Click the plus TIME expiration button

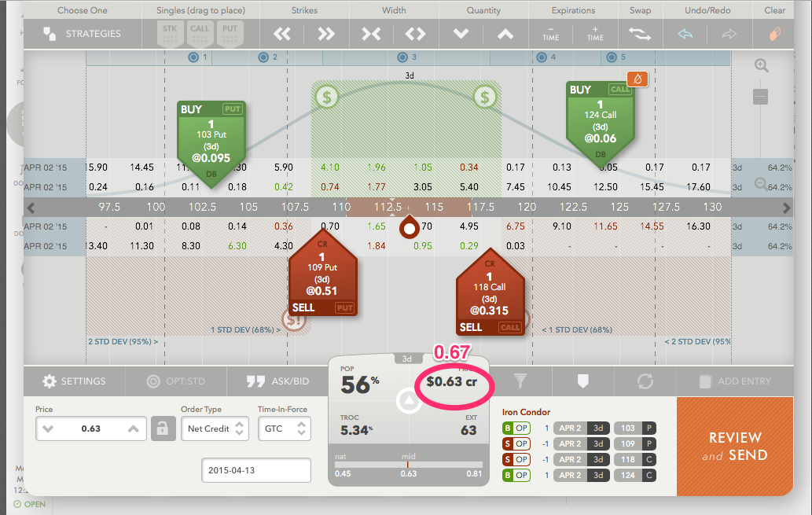[595, 34]
